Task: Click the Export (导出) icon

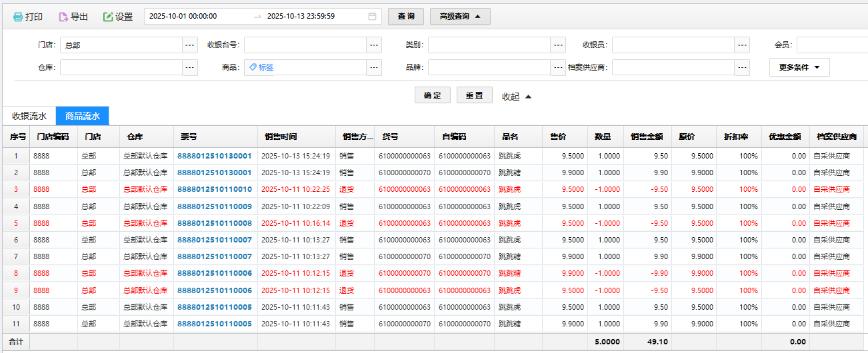Action: 63,17
